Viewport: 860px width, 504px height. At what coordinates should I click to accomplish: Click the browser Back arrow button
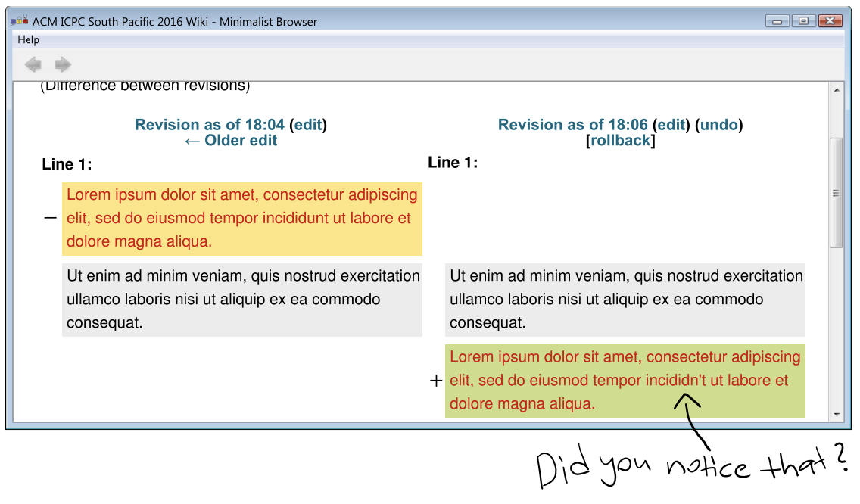[33, 64]
